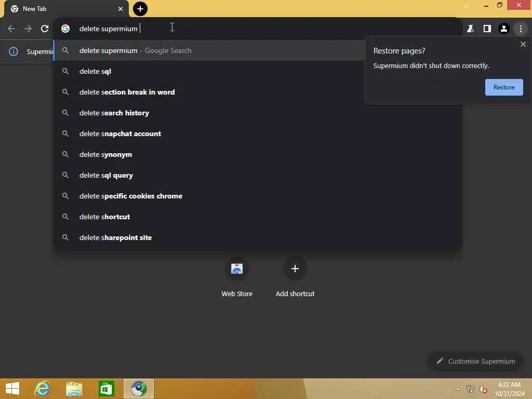Image resolution: width=532 pixels, height=399 pixels.
Task: Click the forward navigation arrow
Action: (x=28, y=29)
